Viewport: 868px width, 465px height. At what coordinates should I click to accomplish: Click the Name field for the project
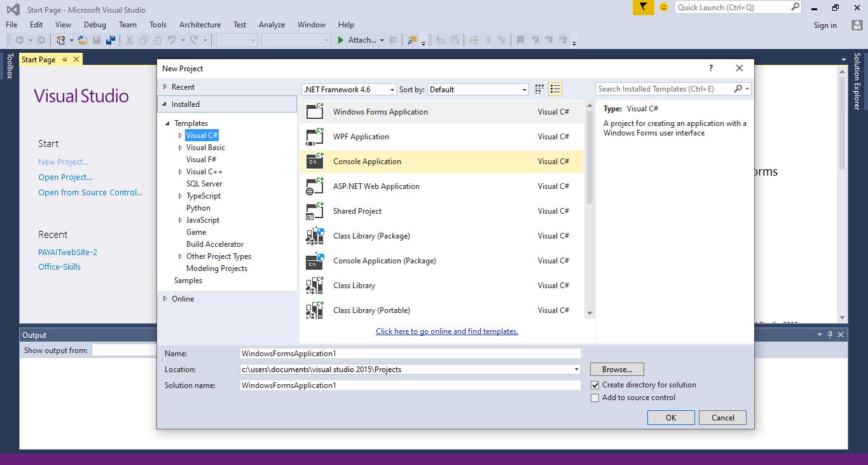pyautogui.click(x=410, y=353)
